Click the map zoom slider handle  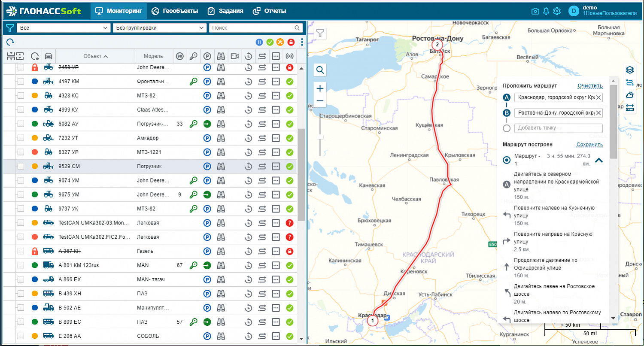(x=320, y=137)
